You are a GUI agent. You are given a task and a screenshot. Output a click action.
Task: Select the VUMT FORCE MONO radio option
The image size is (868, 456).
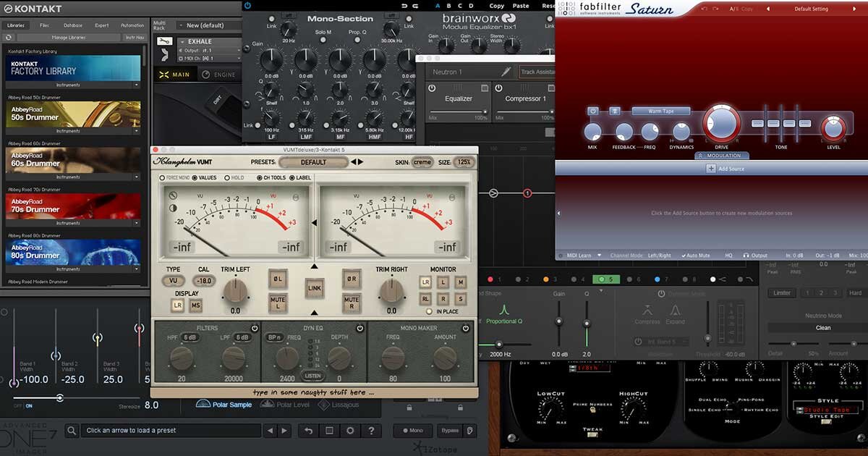[162, 177]
